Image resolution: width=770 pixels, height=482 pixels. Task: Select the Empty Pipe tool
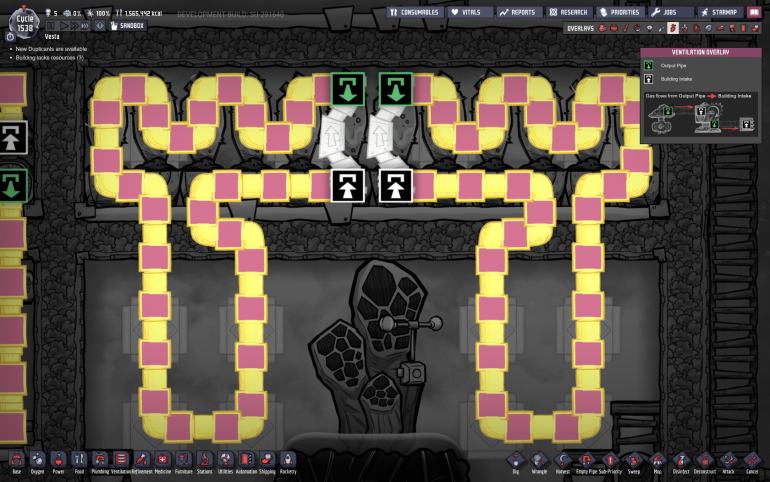[586, 463]
